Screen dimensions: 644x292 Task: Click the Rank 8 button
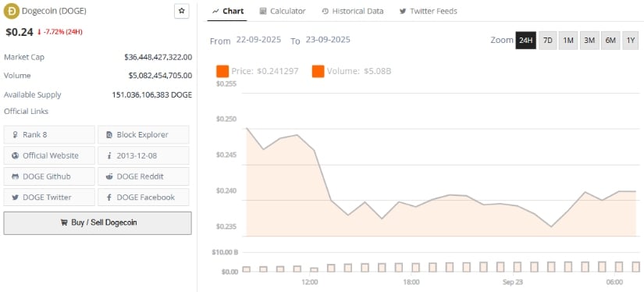49,135
